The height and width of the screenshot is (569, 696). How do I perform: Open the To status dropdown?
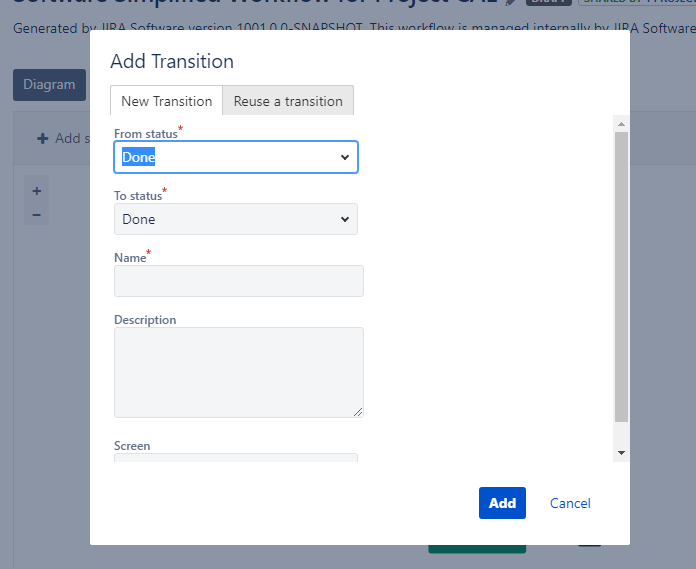pos(236,219)
